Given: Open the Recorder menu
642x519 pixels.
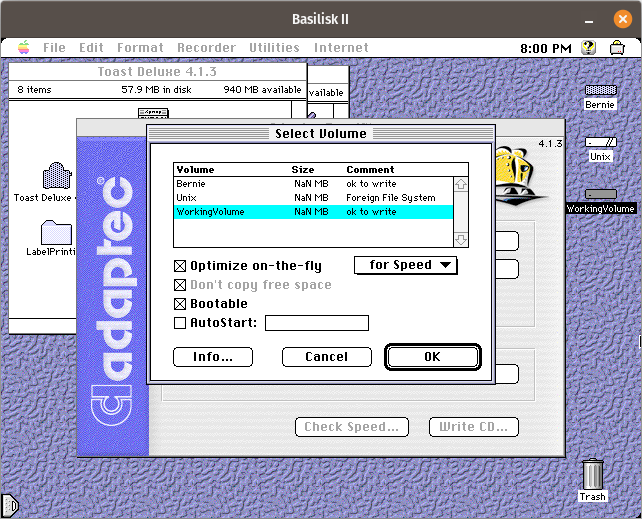Looking at the screenshot, I should (x=206, y=47).
